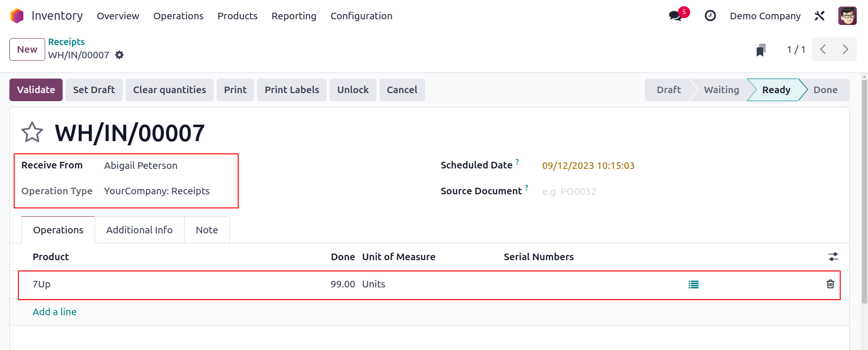Click Source Document help question mark
This screenshot has width=868, height=350.
526,187
